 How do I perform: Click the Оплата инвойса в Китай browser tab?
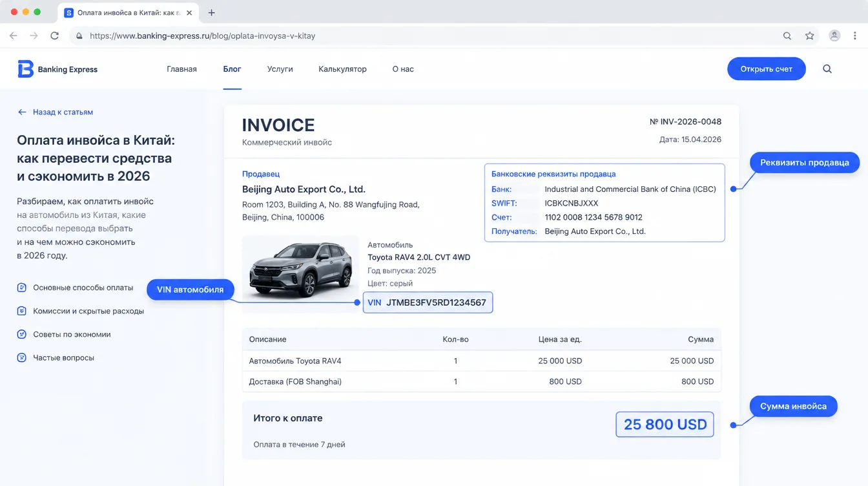(x=129, y=13)
